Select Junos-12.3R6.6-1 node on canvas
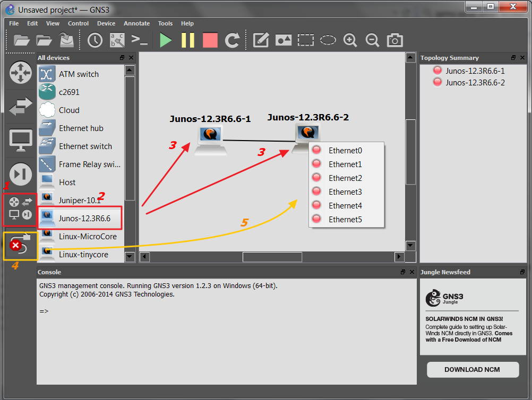 coord(211,140)
